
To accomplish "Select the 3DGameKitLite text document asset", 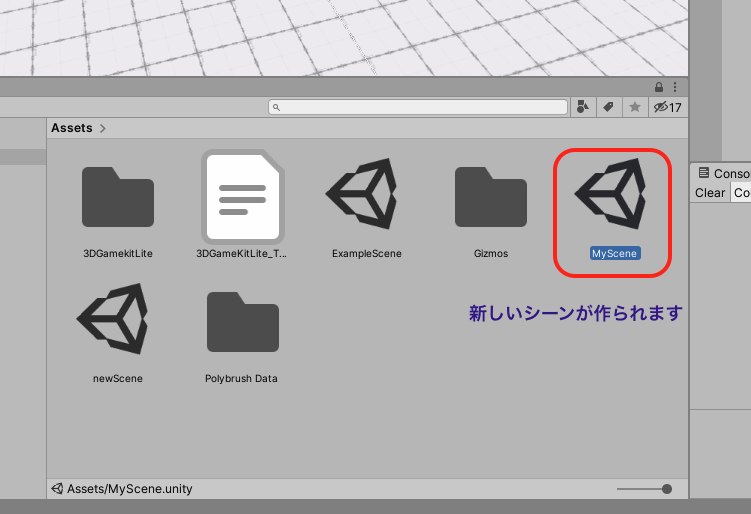I will (x=242, y=197).
